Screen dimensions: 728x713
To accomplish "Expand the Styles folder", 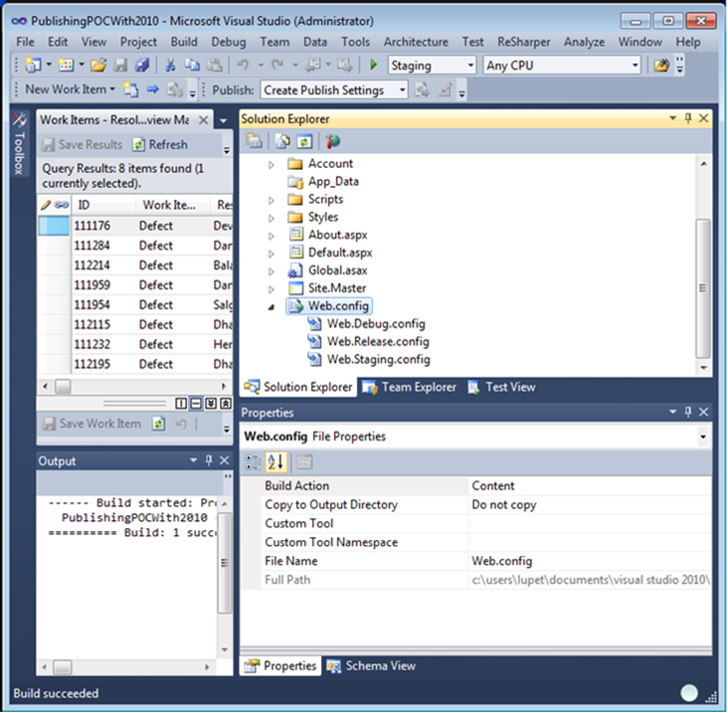I will [x=272, y=217].
